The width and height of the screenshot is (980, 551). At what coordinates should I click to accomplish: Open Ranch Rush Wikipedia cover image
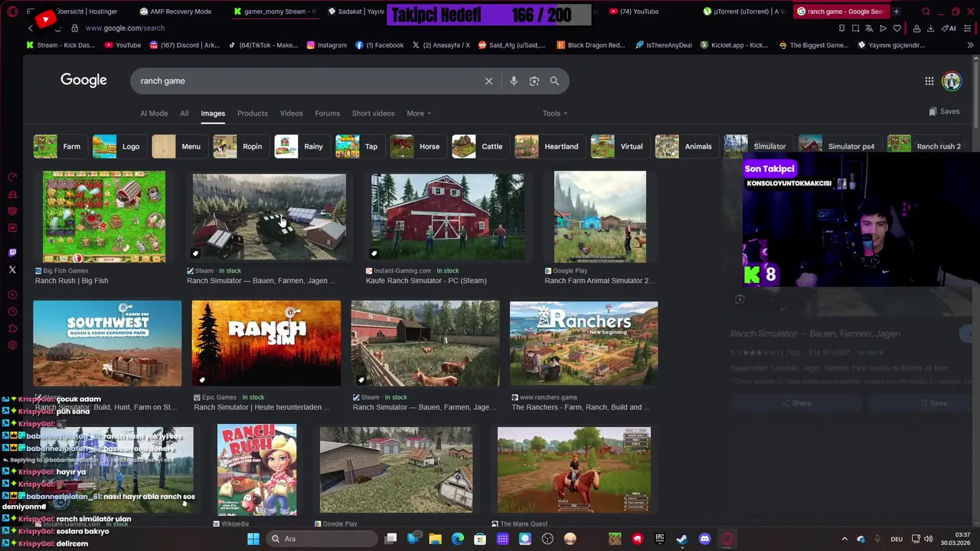tap(256, 470)
